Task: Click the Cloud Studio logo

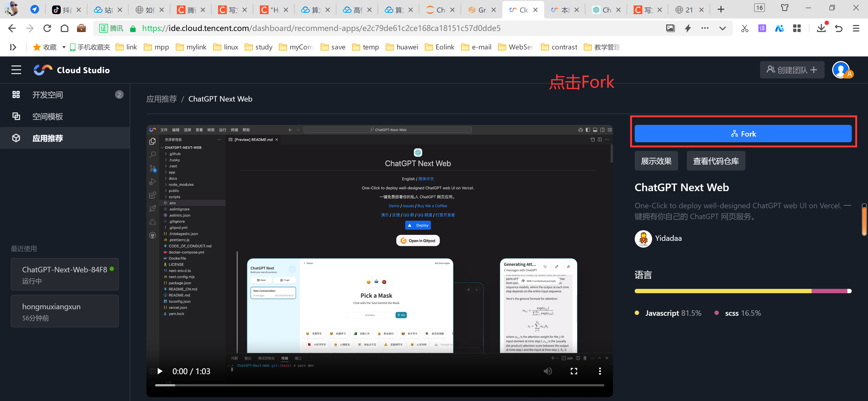Action: (x=72, y=70)
